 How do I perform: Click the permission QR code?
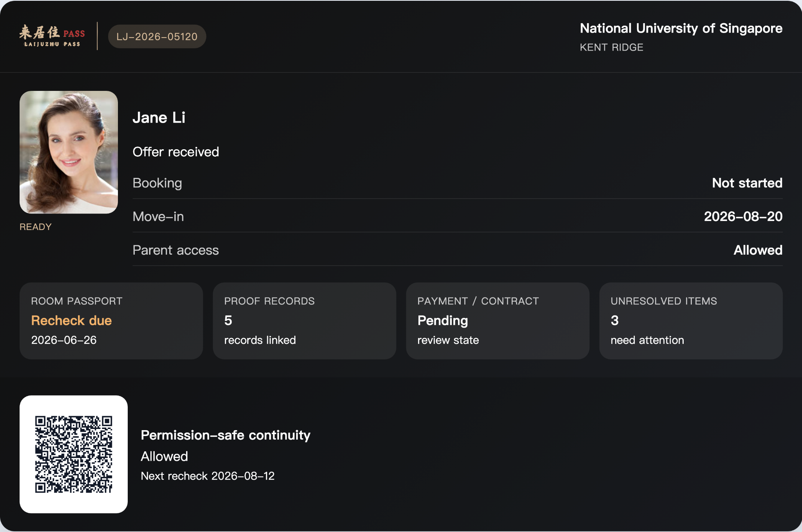click(x=74, y=454)
